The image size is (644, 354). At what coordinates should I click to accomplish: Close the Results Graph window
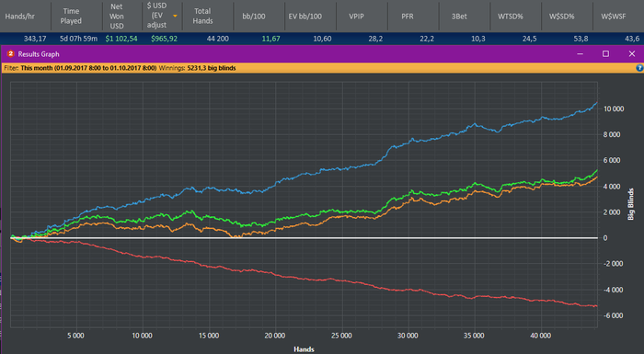click(x=632, y=54)
